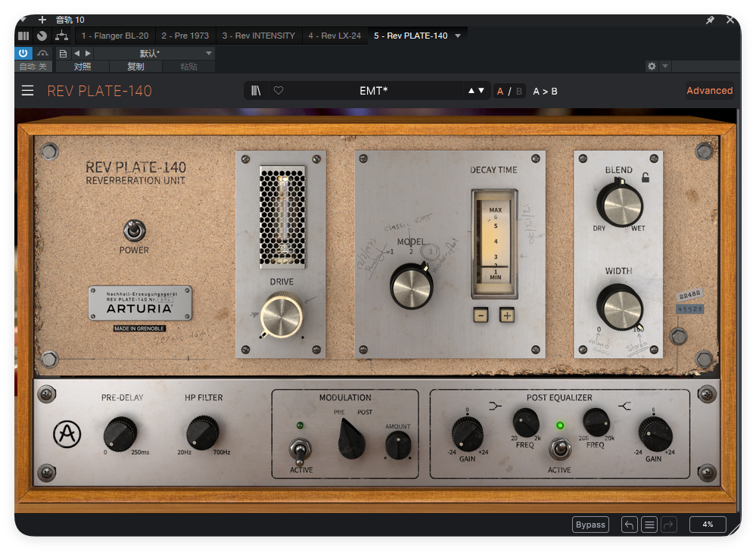The width and height of the screenshot is (756, 551).
Task: Click the EMT* preset name field
Action: (374, 91)
